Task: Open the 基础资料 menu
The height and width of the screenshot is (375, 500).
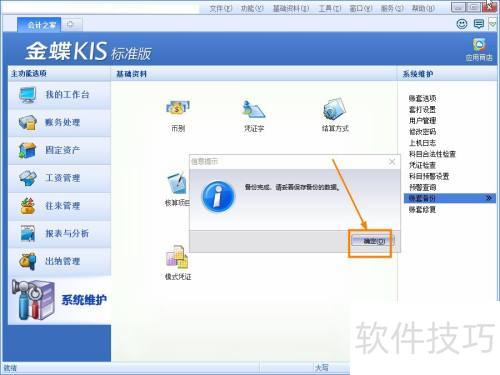Action: (291, 8)
